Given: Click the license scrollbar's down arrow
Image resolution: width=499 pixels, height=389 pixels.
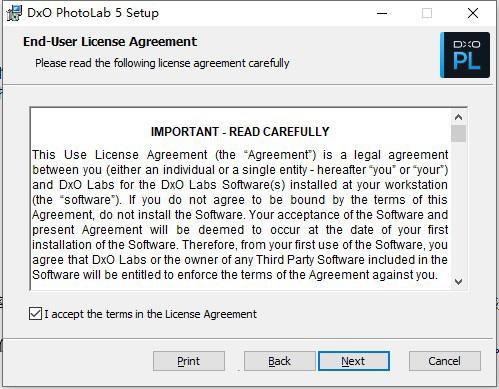Looking at the screenshot, I should click(x=458, y=282).
